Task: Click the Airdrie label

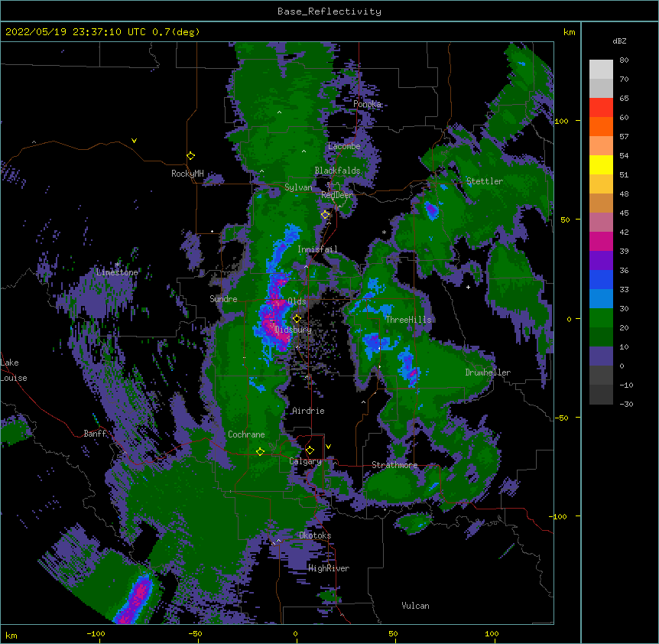Action: click(x=308, y=411)
